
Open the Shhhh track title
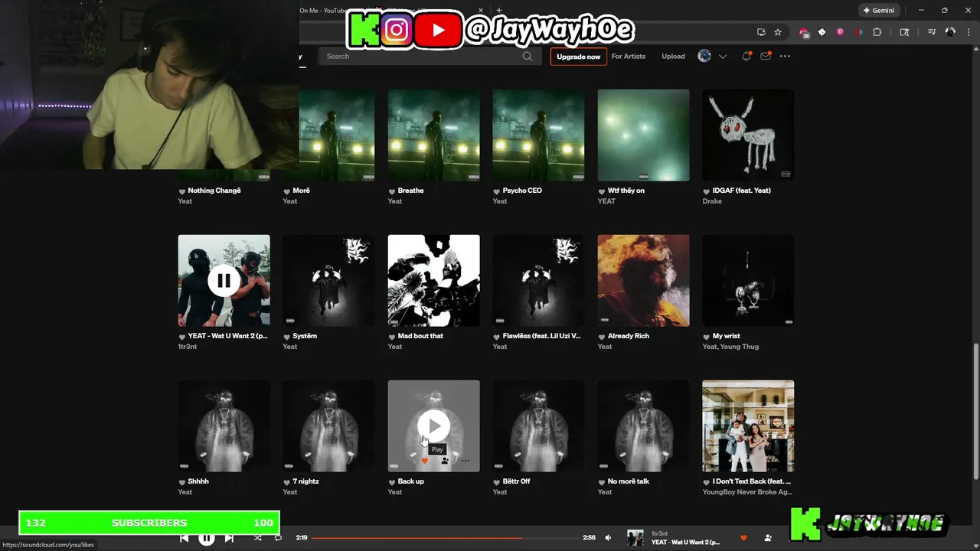pos(198,481)
